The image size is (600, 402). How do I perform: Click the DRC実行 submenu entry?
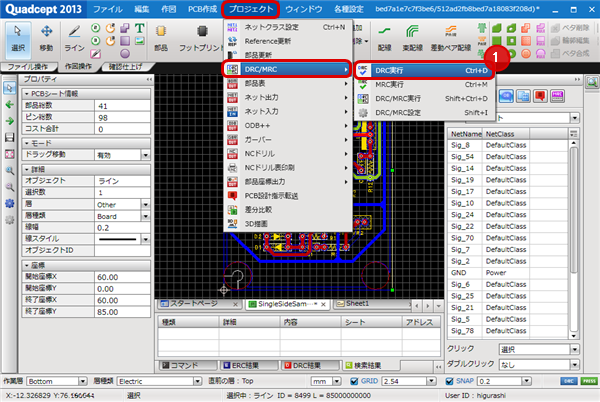(x=424, y=70)
